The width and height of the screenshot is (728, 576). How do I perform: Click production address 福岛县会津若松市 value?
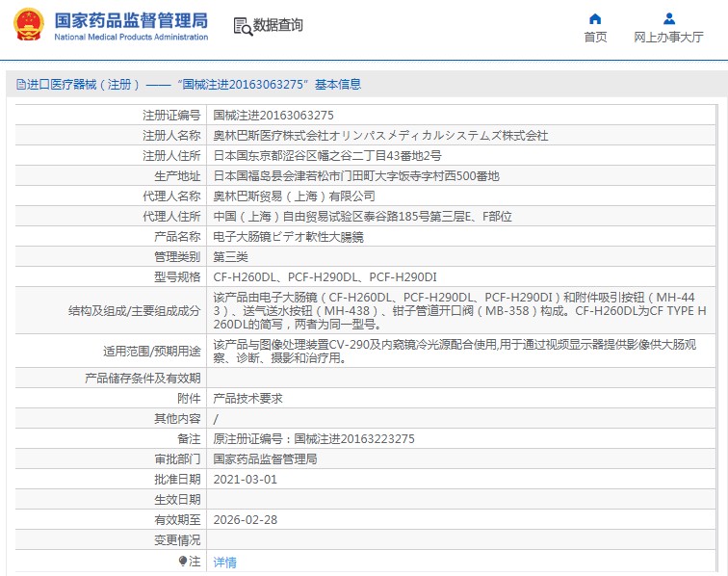point(356,176)
